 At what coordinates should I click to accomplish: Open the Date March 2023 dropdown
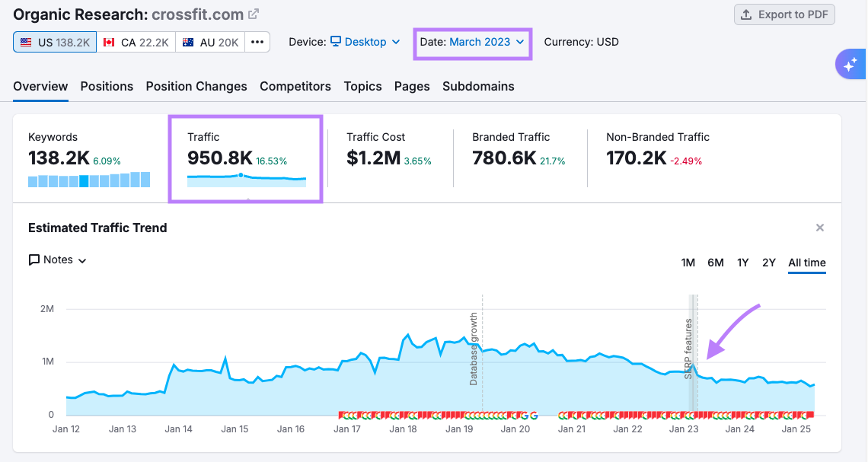473,42
